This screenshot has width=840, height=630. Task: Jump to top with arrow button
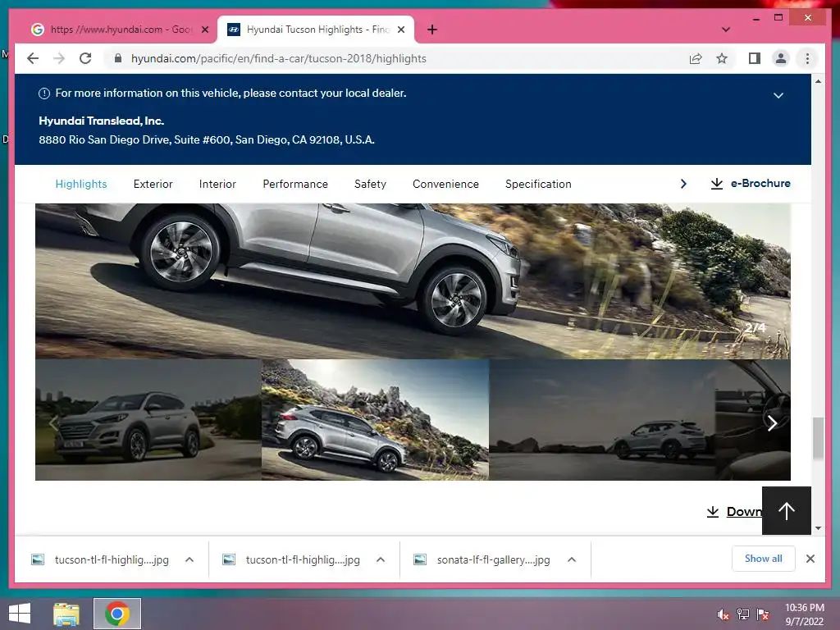787,510
